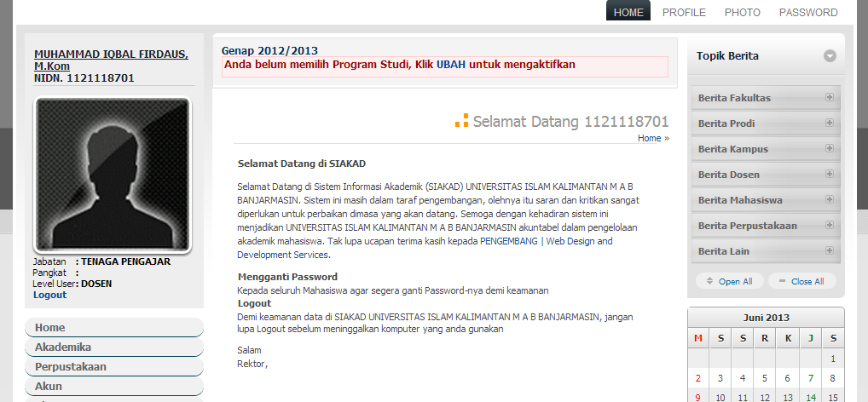
Task: Expand Berita Mahasiswa plus icon
Action: [x=829, y=200]
